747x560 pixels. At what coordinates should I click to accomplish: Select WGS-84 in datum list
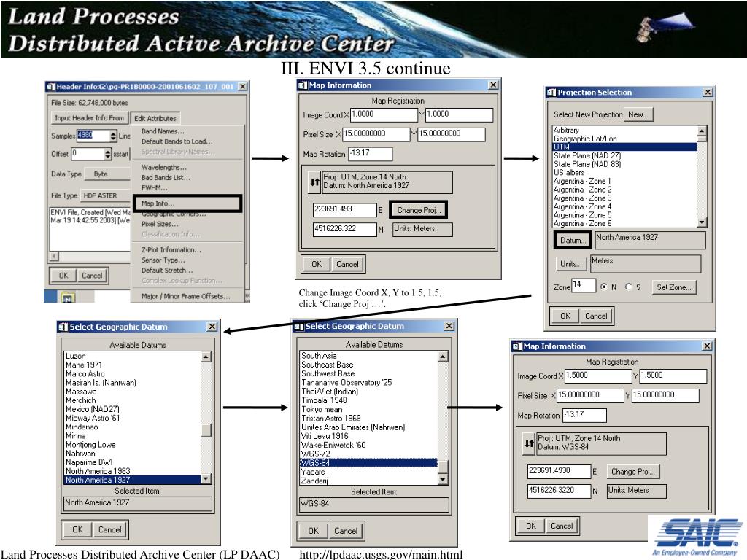(368, 463)
